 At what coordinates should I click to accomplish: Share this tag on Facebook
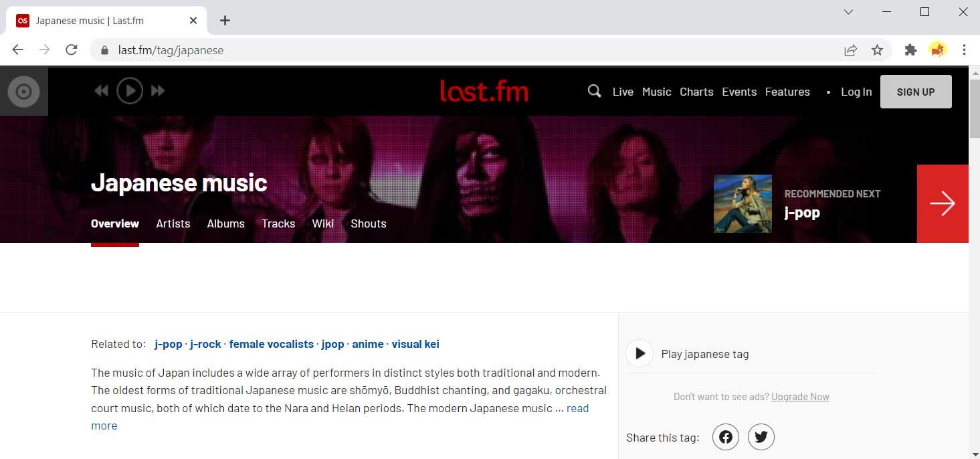[x=725, y=436]
